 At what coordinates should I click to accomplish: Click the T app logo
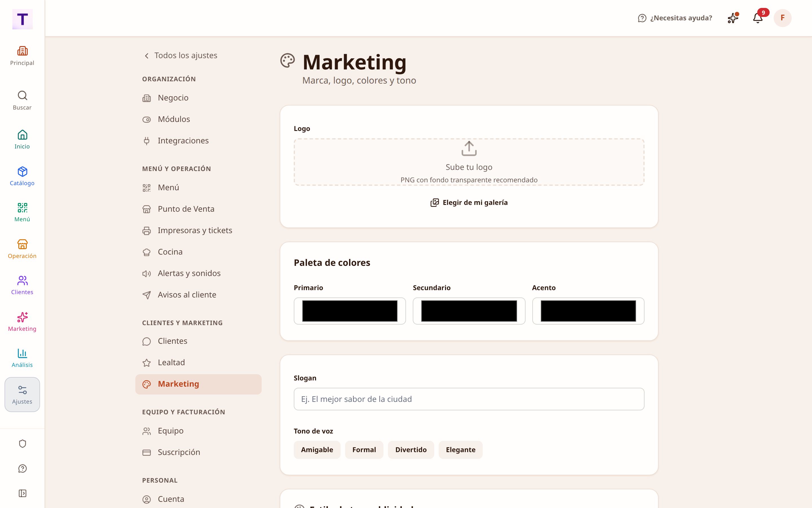click(x=23, y=19)
